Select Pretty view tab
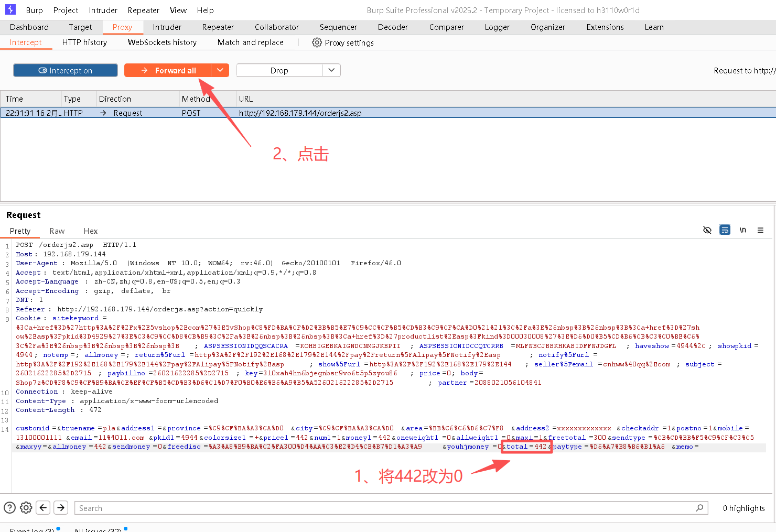776x532 pixels. pos(20,231)
